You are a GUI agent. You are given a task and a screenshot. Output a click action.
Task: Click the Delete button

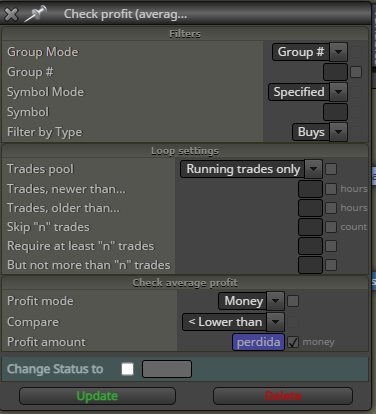(283, 396)
